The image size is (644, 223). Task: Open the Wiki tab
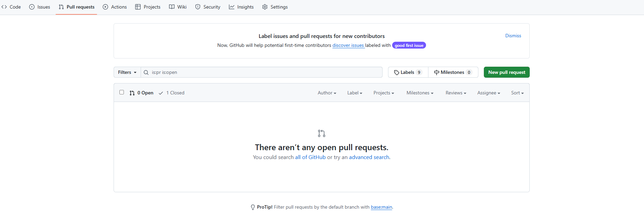tap(178, 7)
